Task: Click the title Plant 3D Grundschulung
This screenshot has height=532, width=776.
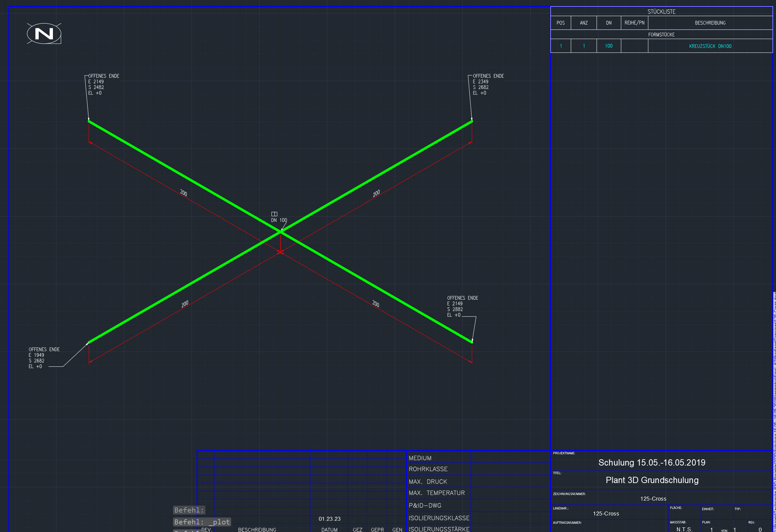Action: pos(652,480)
